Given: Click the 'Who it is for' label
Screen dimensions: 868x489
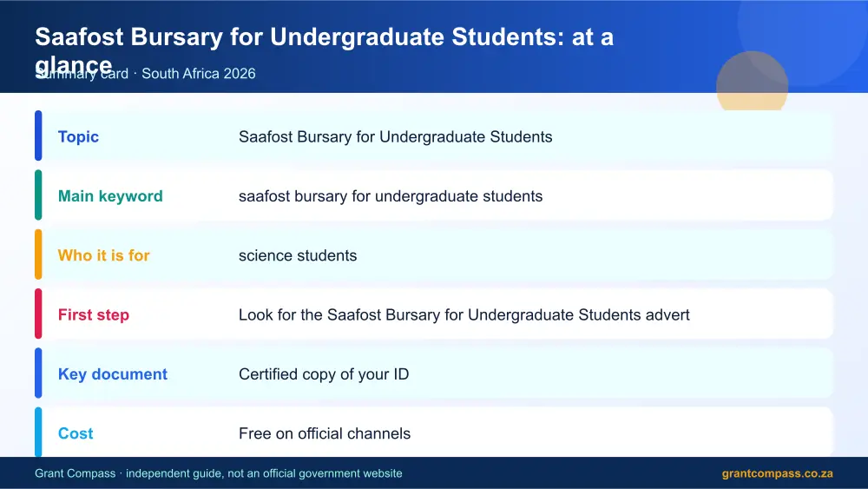Looking at the screenshot, I should [x=103, y=255].
